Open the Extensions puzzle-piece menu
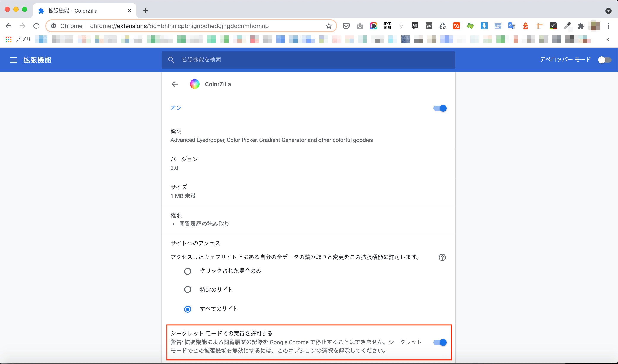 [x=581, y=26]
